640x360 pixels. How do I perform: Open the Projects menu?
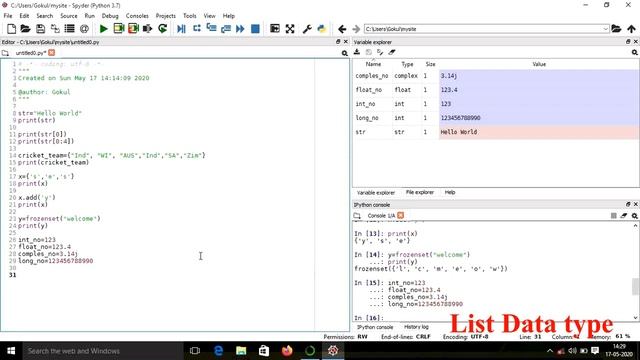[165, 16]
